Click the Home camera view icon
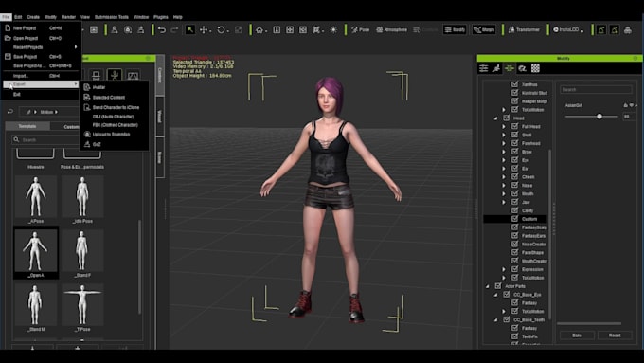The image size is (644, 363). pos(259,30)
